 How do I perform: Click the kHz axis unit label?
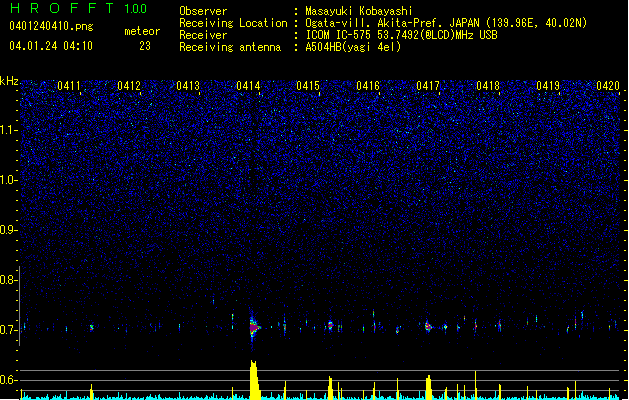click(x=9, y=81)
